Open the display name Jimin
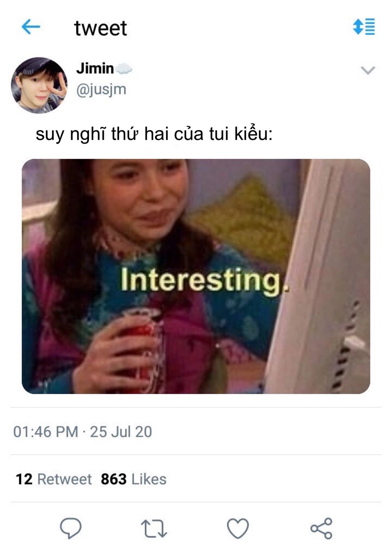The width and height of the screenshot is (392, 554). [x=95, y=68]
